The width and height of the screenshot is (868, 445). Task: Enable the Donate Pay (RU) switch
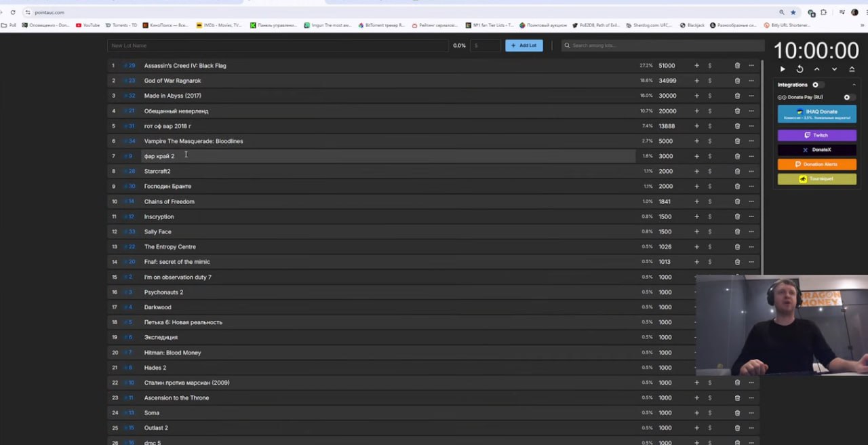pyautogui.click(x=848, y=97)
